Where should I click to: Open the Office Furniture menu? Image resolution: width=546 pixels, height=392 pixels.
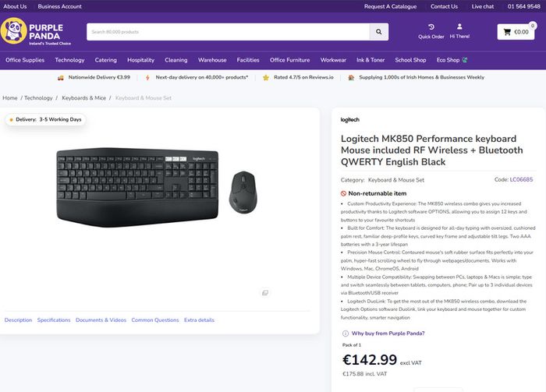tap(289, 60)
